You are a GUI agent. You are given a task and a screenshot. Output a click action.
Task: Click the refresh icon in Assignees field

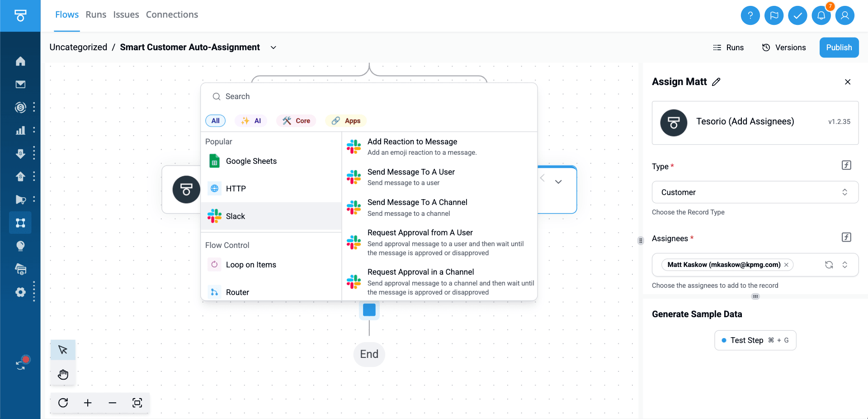tap(829, 265)
